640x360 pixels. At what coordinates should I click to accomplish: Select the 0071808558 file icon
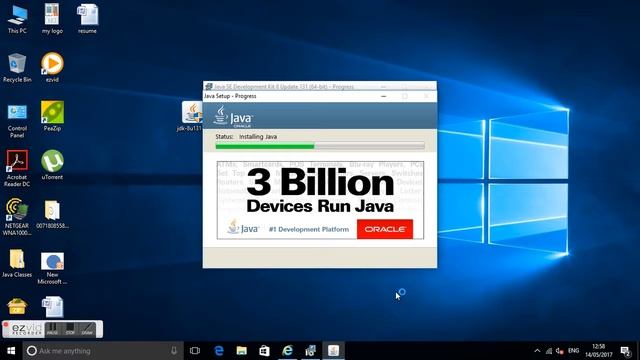52,214
